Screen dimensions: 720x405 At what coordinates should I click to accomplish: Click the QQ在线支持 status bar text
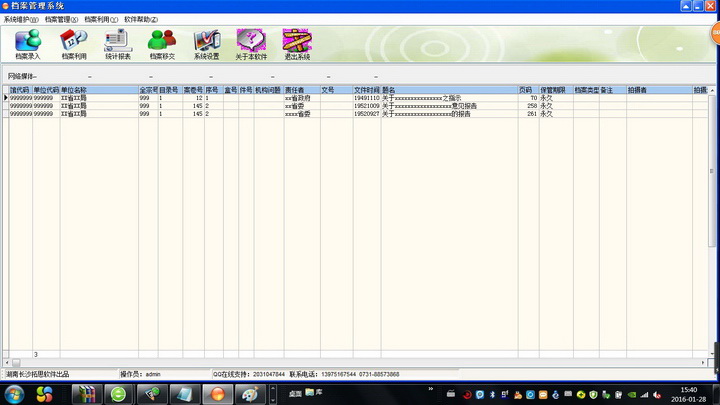[248, 374]
